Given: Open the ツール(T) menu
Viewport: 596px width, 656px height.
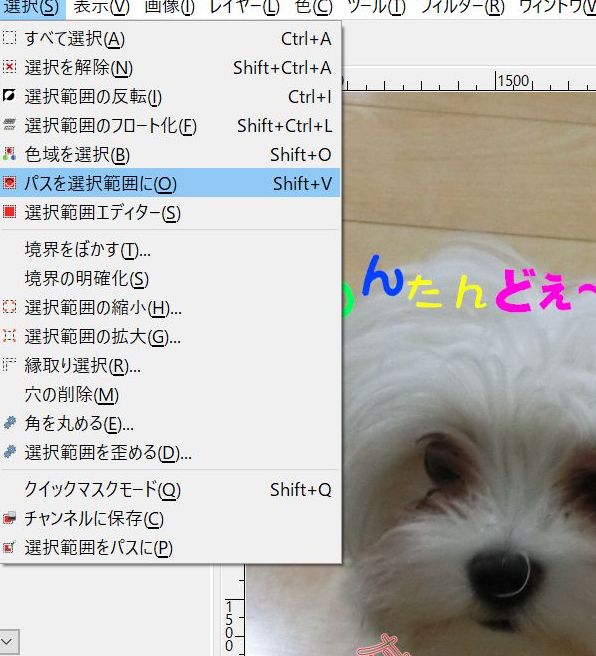Looking at the screenshot, I should tap(376, 7).
